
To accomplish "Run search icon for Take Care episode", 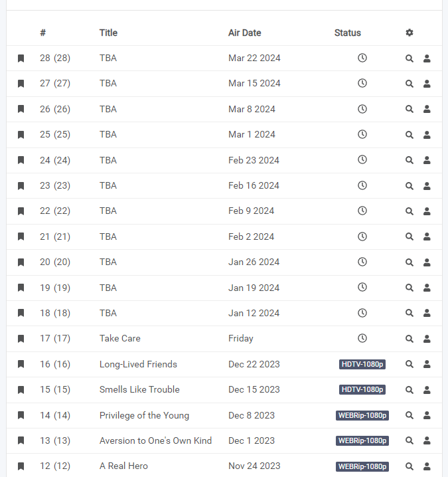I will coord(410,339).
